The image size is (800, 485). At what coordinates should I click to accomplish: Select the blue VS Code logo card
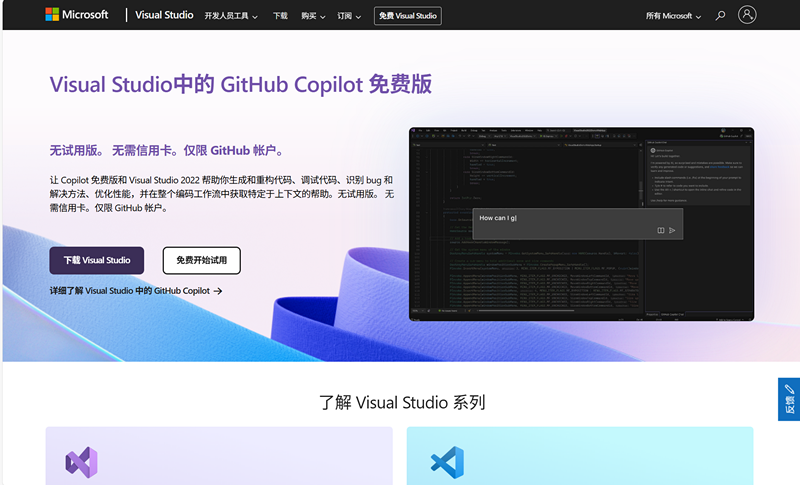(580, 456)
